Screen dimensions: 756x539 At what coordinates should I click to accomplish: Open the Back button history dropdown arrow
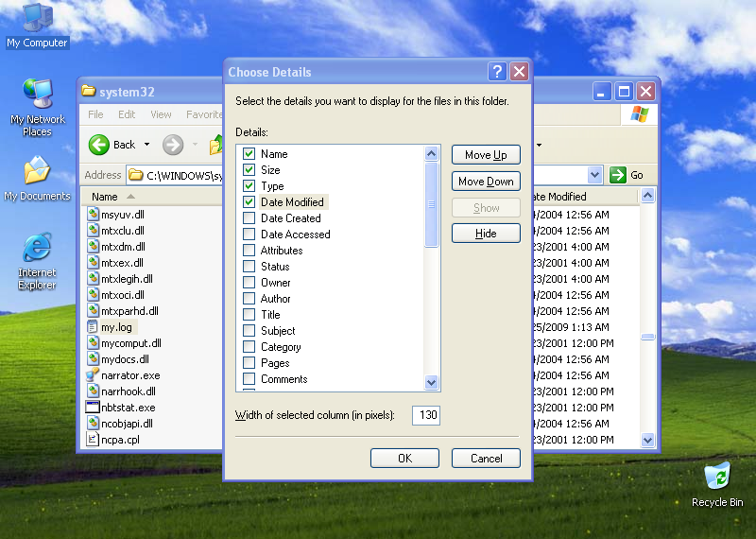coord(147,145)
